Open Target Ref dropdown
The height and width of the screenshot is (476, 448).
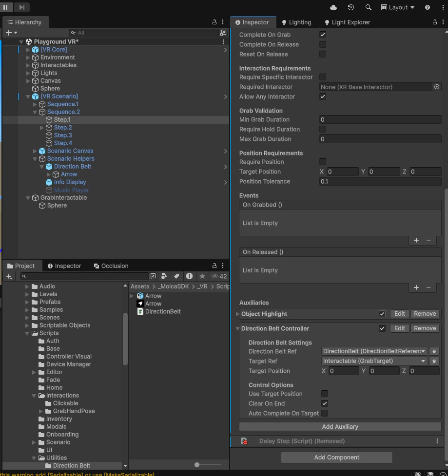(374, 361)
